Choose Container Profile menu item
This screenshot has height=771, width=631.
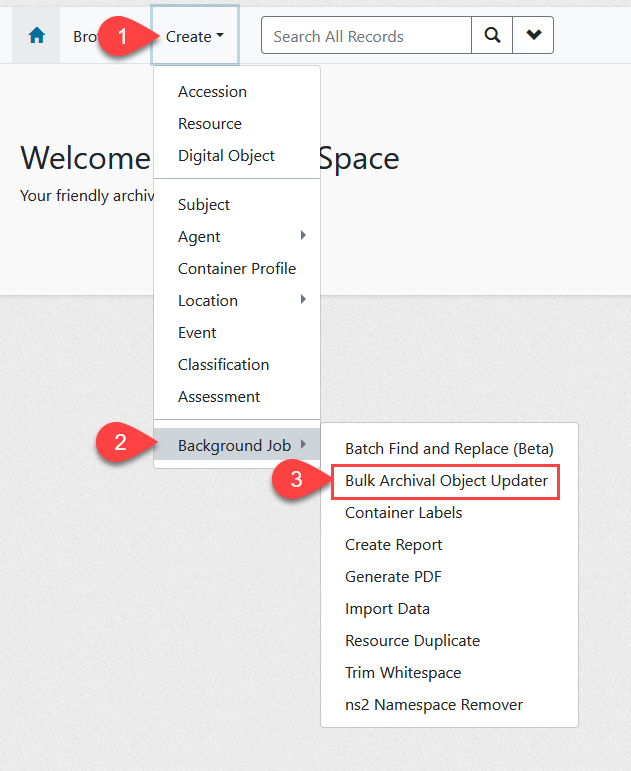coord(237,269)
